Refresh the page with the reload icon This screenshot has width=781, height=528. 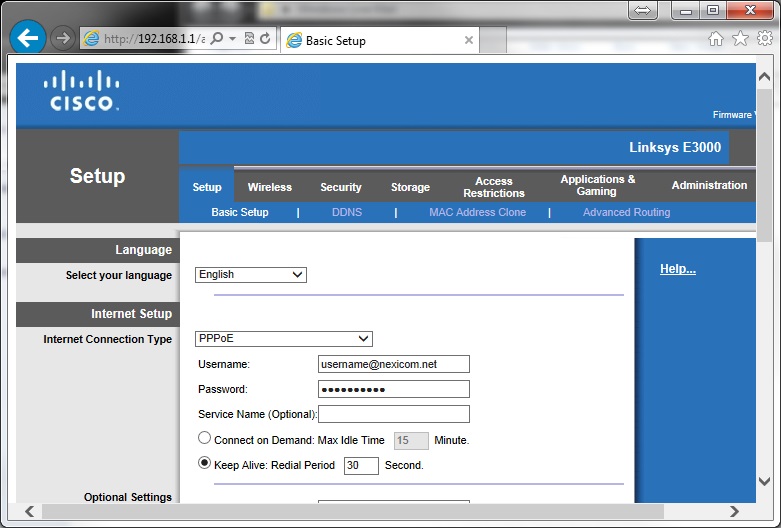coord(265,38)
